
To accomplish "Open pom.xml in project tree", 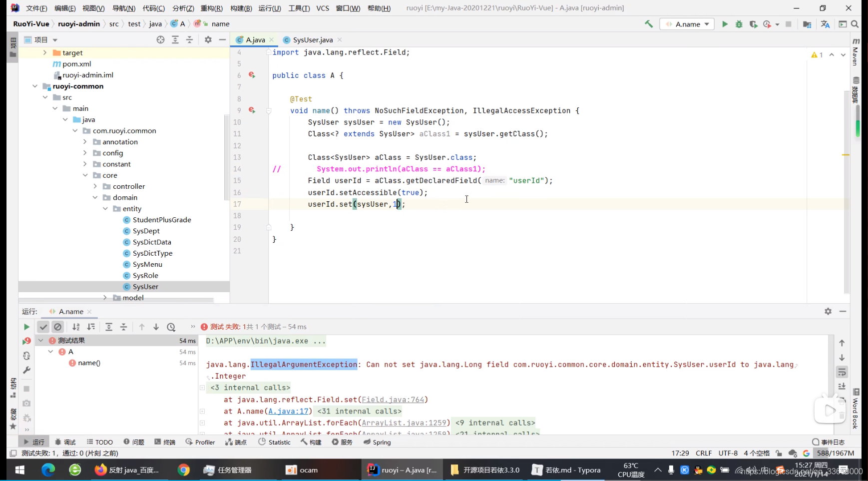I will click(76, 64).
